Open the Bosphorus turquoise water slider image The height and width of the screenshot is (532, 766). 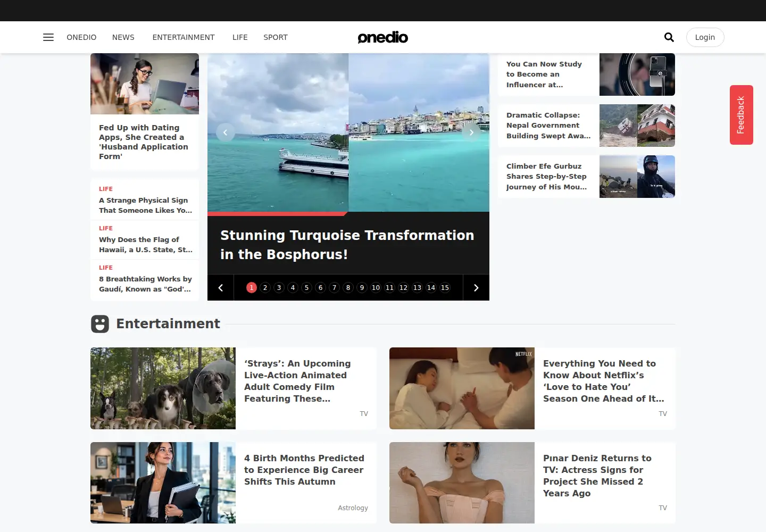tap(348, 132)
